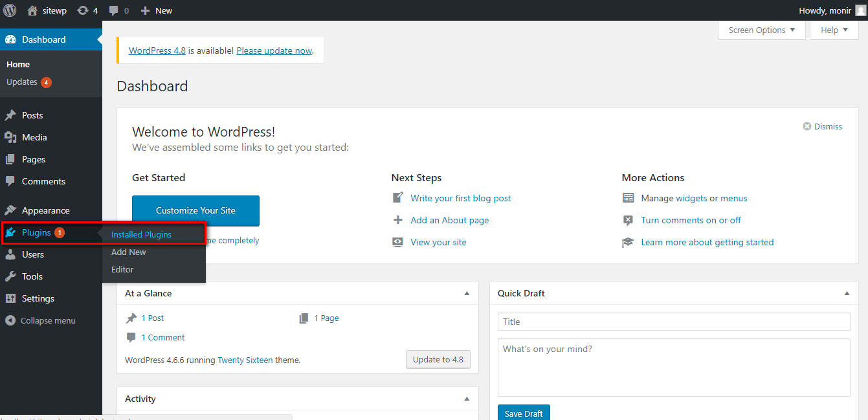Expand the Screen Options dropdown

[x=762, y=30]
